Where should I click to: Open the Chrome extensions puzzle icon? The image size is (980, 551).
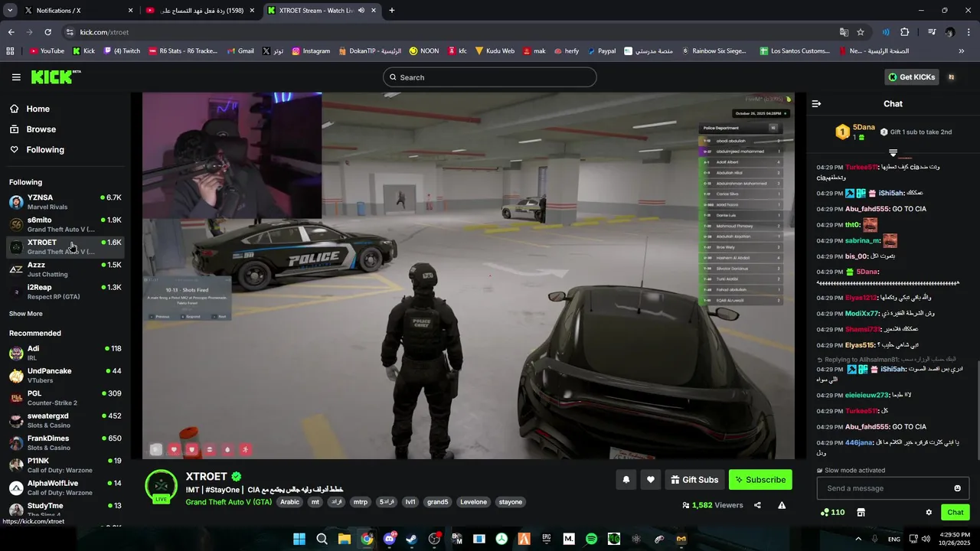(905, 32)
